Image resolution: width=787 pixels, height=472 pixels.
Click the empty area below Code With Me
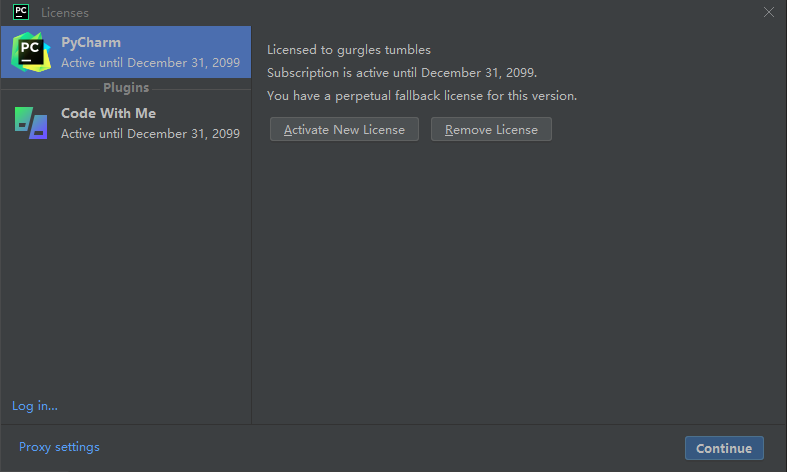pyautogui.click(x=125, y=270)
